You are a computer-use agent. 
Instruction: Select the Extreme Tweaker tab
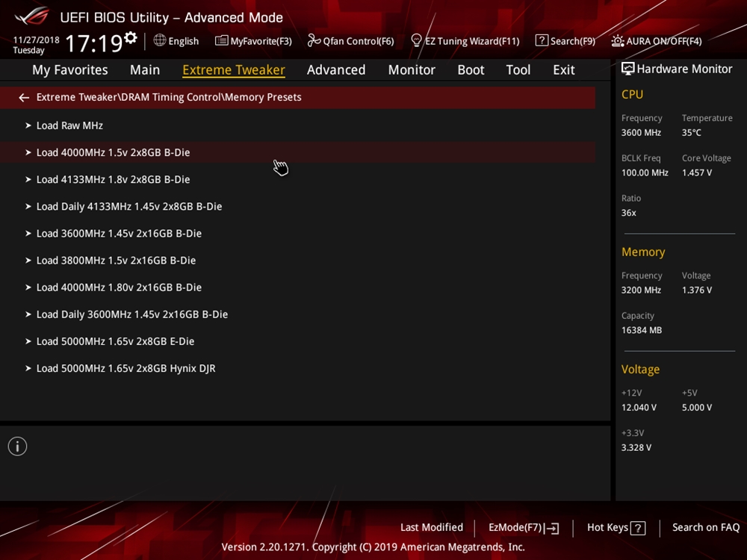click(x=234, y=70)
